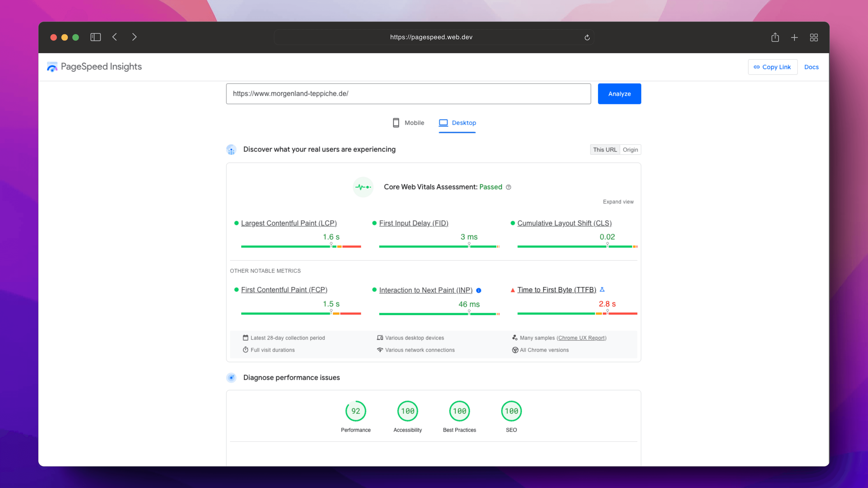The image size is (868, 488).
Task: Switch to the Mobile tab
Action: [x=408, y=123]
